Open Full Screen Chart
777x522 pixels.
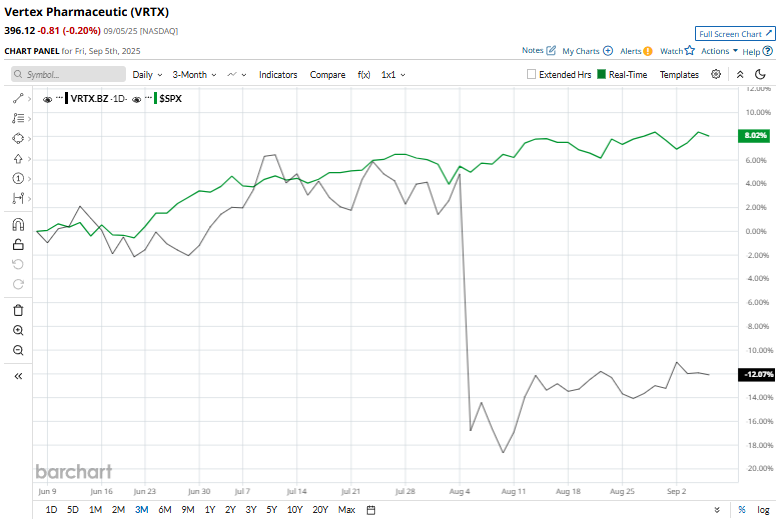pyautogui.click(x=735, y=34)
